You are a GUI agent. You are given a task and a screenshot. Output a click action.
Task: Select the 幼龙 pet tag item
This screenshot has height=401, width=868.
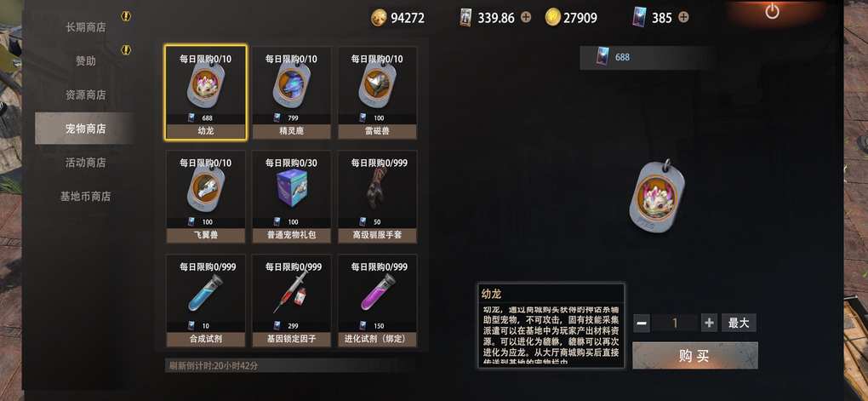pyautogui.click(x=206, y=93)
